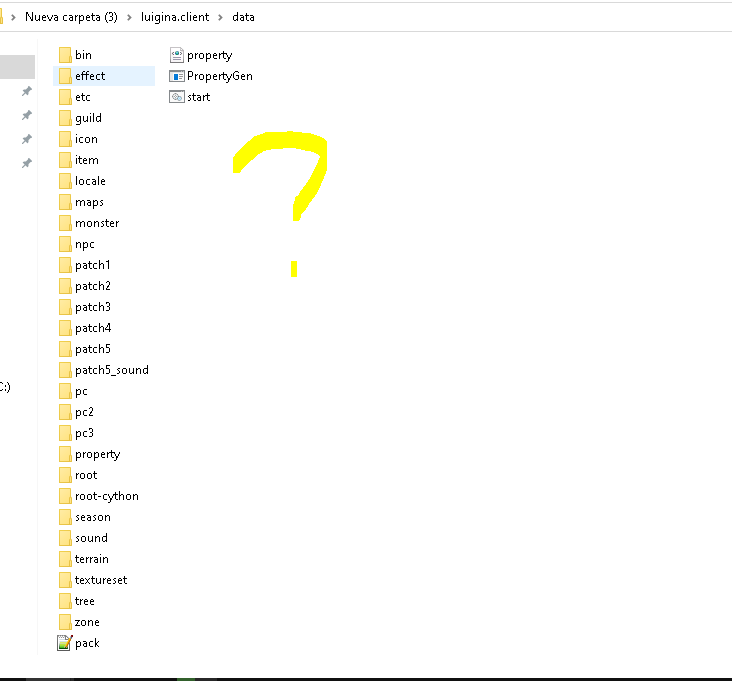The height and width of the screenshot is (681, 732).
Task: Select the "season" folder name
Action: click(93, 517)
